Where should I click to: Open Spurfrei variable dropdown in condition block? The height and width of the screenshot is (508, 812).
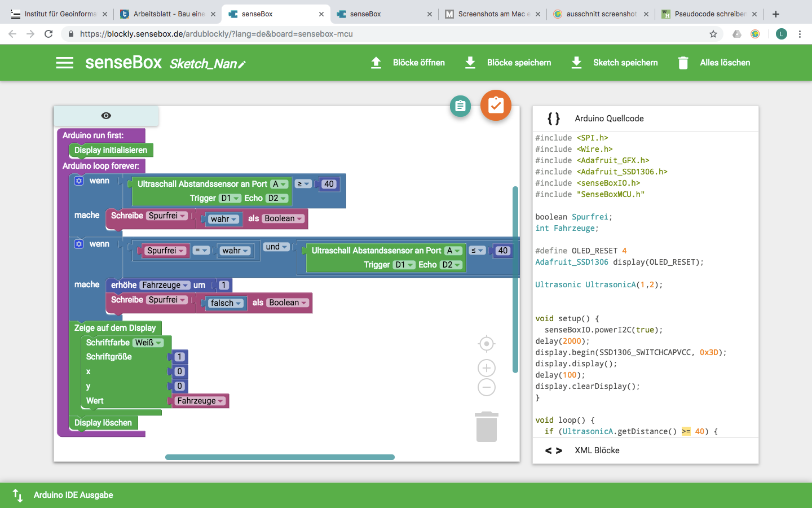(166, 251)
